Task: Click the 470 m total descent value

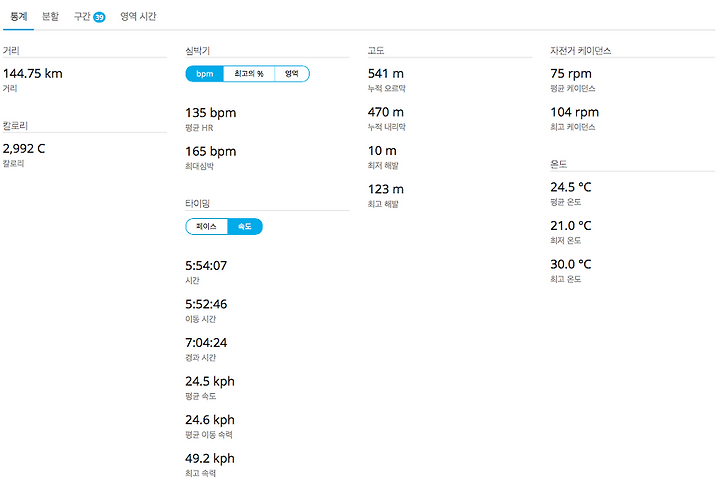Action: point(386,112)
